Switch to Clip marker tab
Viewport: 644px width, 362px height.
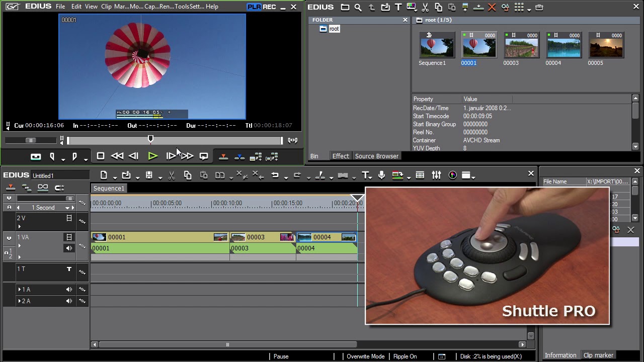coord(598,355)
